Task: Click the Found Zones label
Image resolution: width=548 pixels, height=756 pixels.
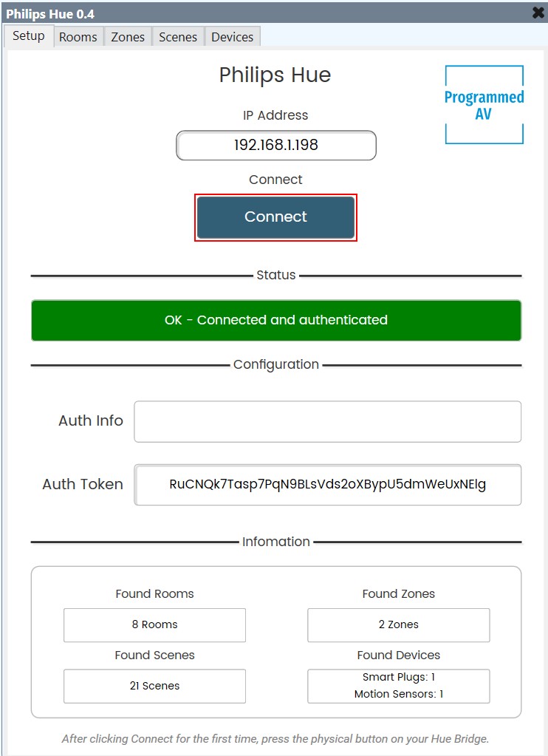Action: click(x=399, y=594)
